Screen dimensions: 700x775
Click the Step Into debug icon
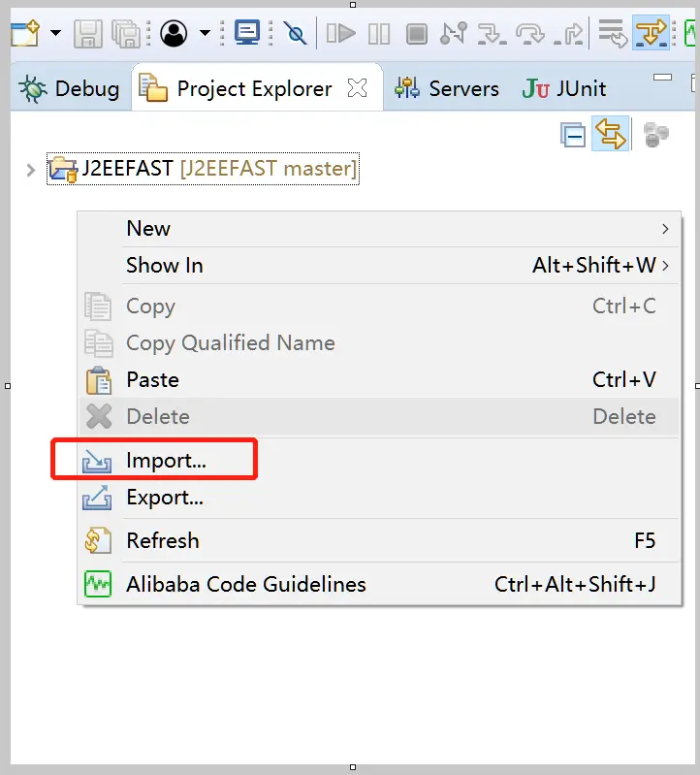(x=493, y=35)
